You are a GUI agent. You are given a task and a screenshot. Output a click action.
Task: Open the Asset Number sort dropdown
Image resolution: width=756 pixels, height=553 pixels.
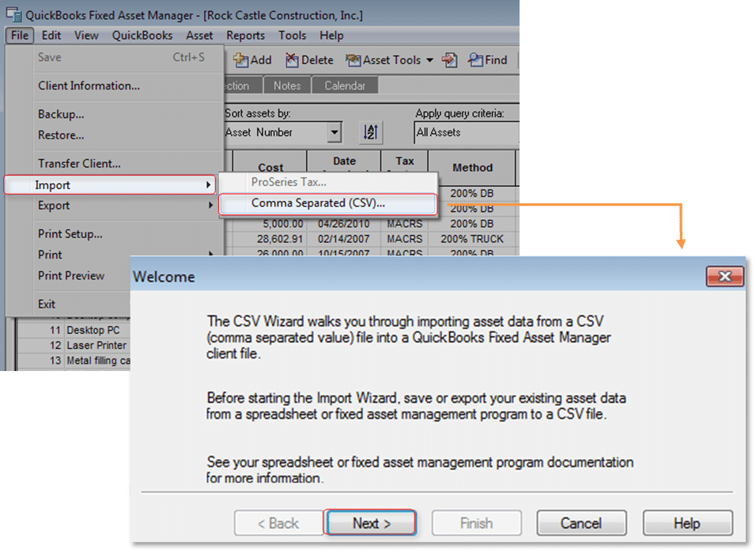(334, 132)
